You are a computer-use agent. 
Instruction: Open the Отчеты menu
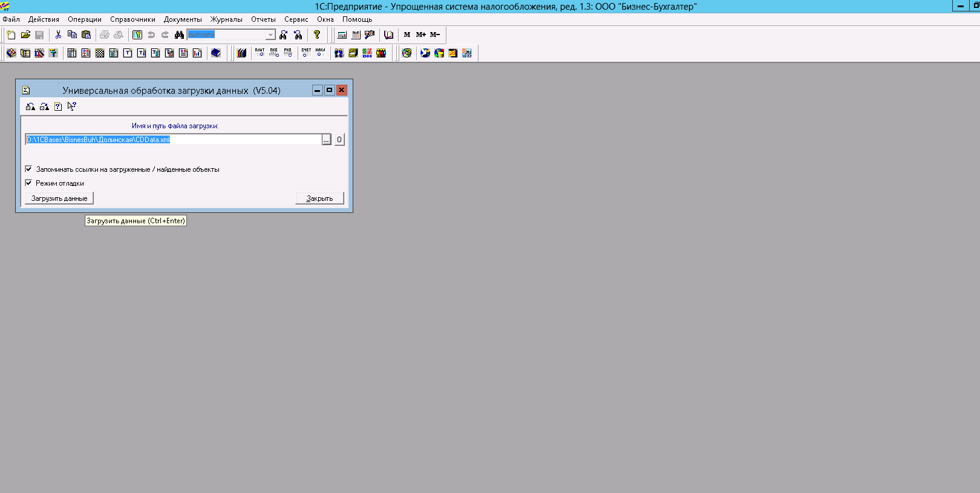pos(263,19)
